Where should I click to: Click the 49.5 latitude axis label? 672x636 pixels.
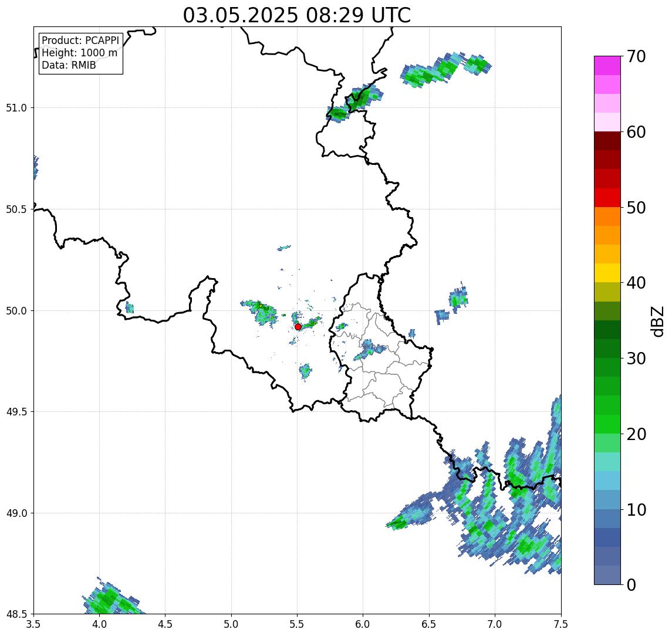(16, 412)
